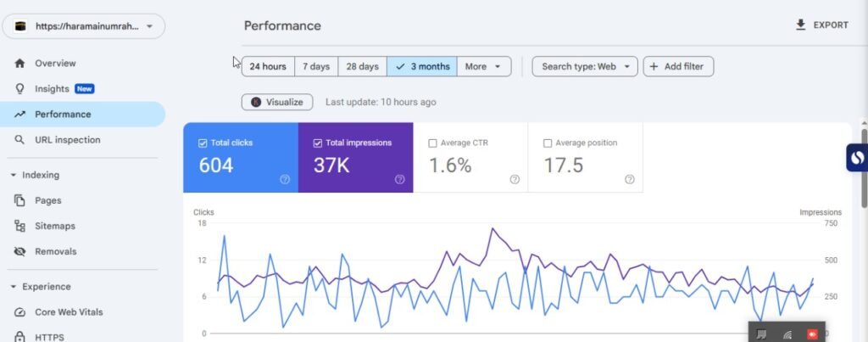The width and height of the screenshot is (868, 342).
Task: Enable the Average CTR checkbox
Action: (433, 143)
